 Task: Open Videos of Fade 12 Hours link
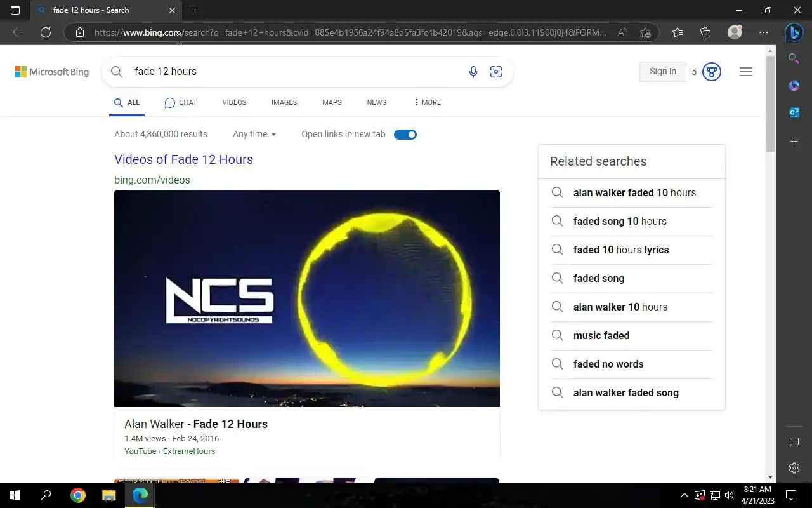click(183, 159)
